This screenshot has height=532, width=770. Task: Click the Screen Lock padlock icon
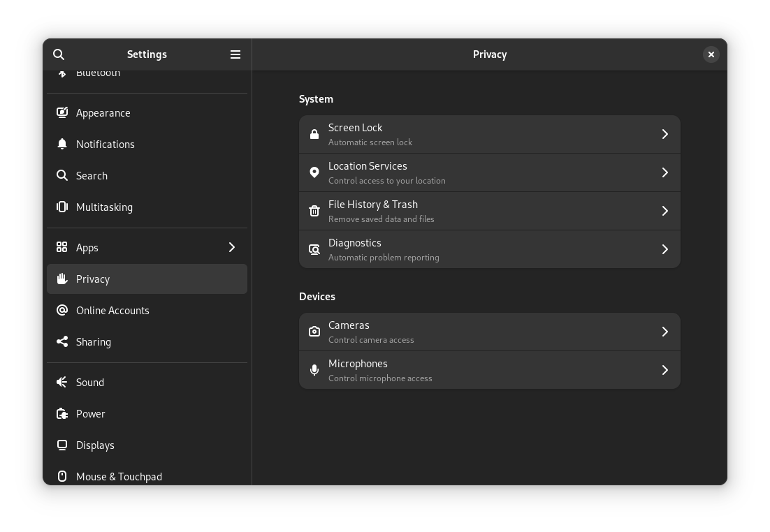click(x=314, y=134)
